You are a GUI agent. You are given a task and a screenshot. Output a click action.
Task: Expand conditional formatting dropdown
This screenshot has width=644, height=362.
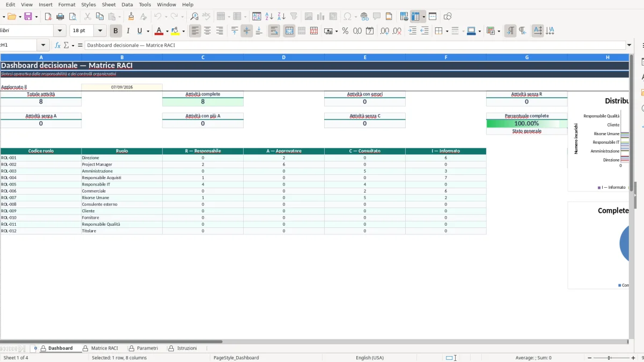499,31
